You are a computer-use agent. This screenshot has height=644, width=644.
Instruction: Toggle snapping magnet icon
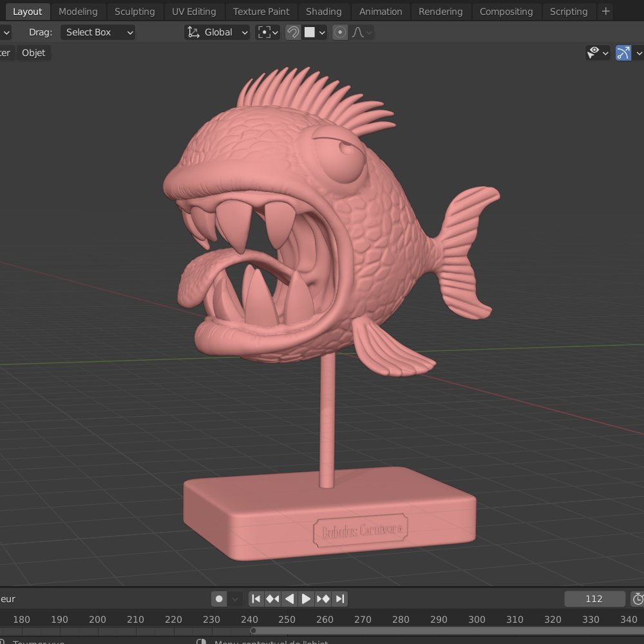pos(293,32)
